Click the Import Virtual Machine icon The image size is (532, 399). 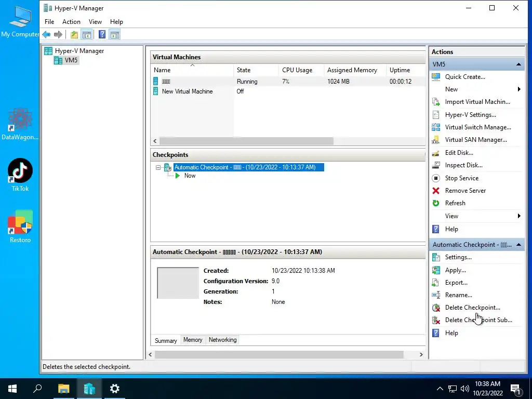click(x=436, y=102)
